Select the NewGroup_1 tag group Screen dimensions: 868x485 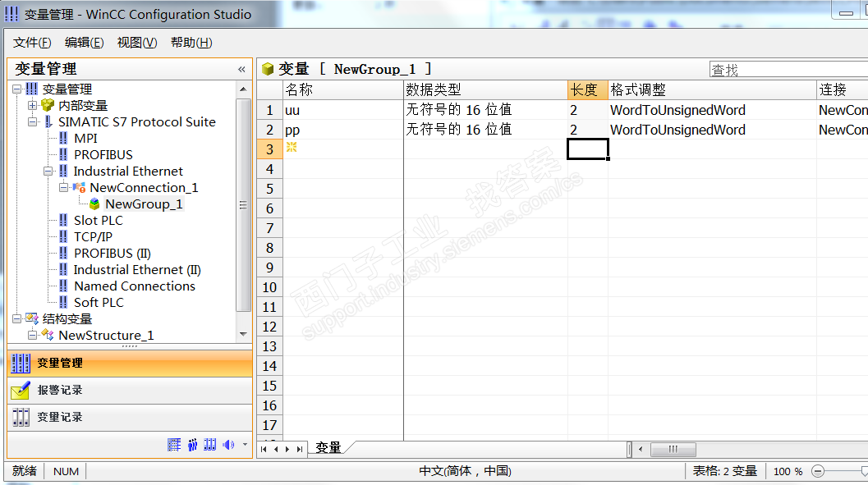click(x=144, y=204)
